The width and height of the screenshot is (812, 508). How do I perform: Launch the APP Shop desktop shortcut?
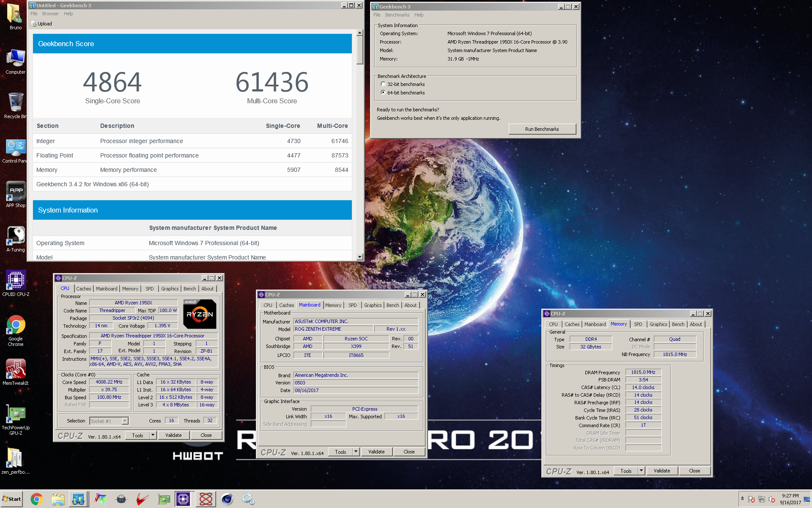[15, 195]
